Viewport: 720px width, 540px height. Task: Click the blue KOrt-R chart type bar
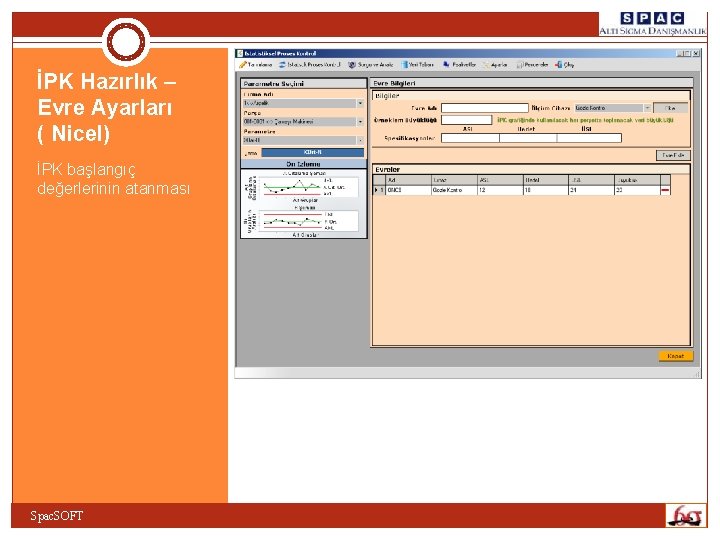[313, 152]
